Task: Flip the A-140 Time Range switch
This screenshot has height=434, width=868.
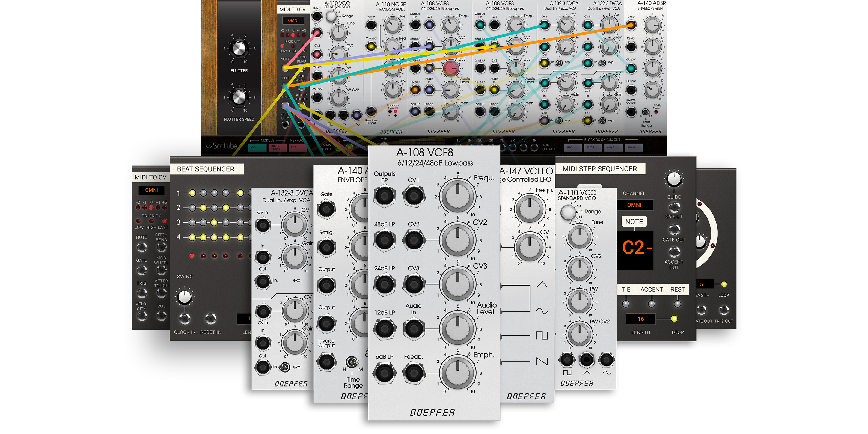Action: (x=352, y=362)
